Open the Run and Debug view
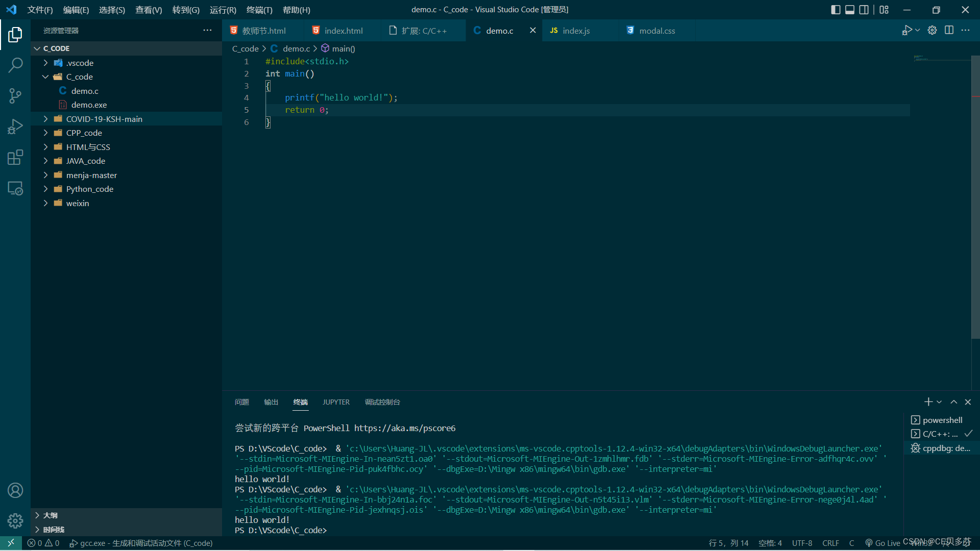The width and height of the screenshot is (980, 551). (x=15, y=127)
